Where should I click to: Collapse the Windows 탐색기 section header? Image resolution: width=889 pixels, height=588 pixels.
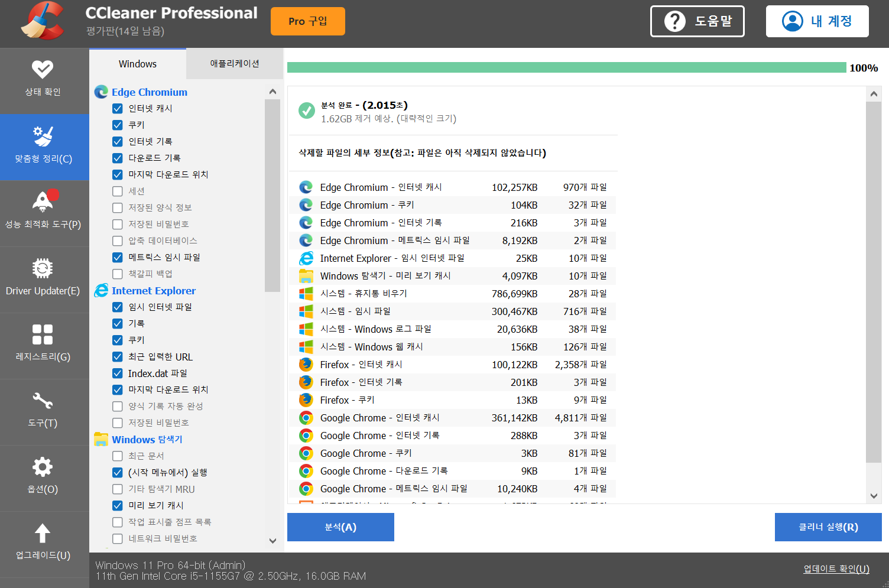147,440
